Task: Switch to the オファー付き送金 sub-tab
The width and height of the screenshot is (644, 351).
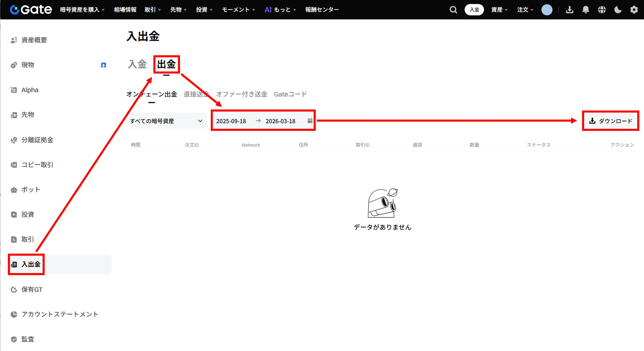Action: click(x=241, y=94)
